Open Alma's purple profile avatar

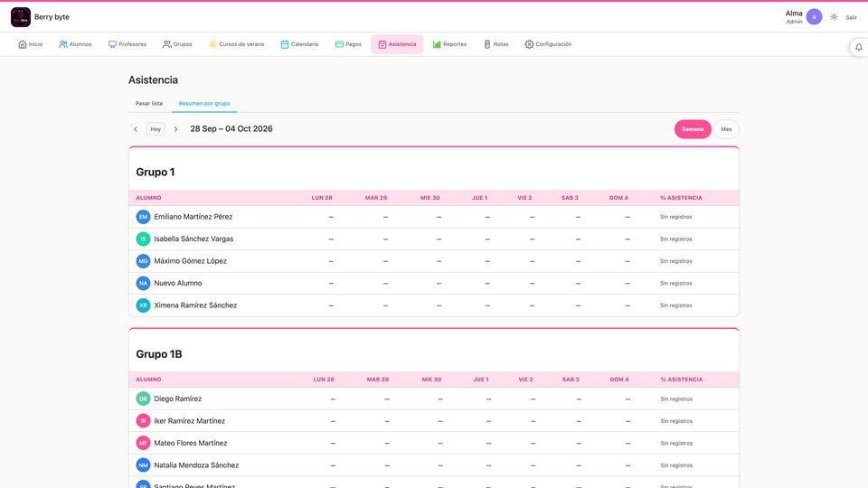tap(814, 17)
